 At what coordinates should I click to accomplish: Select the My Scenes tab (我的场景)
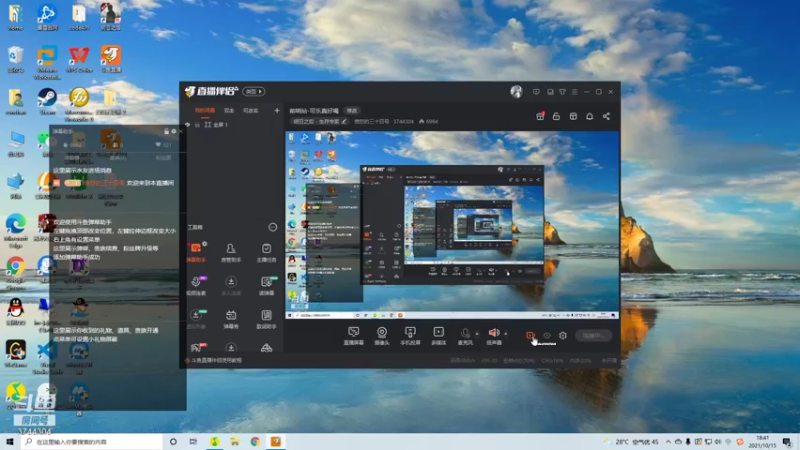205,110
